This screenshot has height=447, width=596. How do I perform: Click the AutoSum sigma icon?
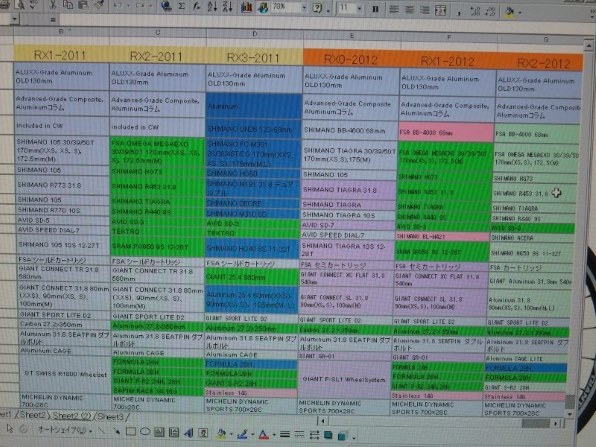click(182, 6)
